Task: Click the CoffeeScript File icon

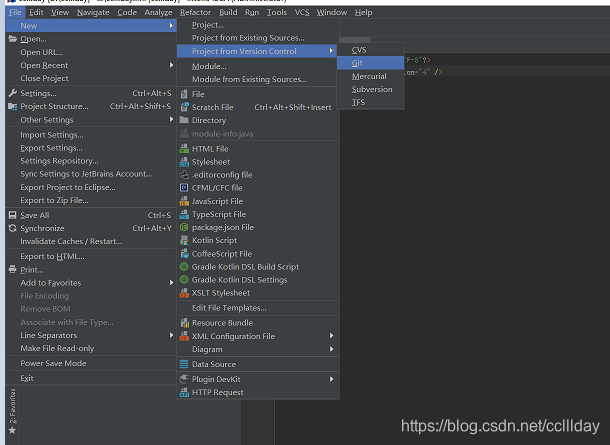Action: (184, 254)
